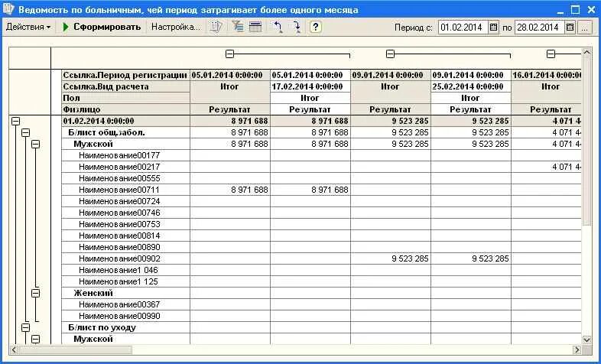The image size is (601, 364).
Task: Collapse the Б/лист общ.забол. group
Action: coord(25,132)
